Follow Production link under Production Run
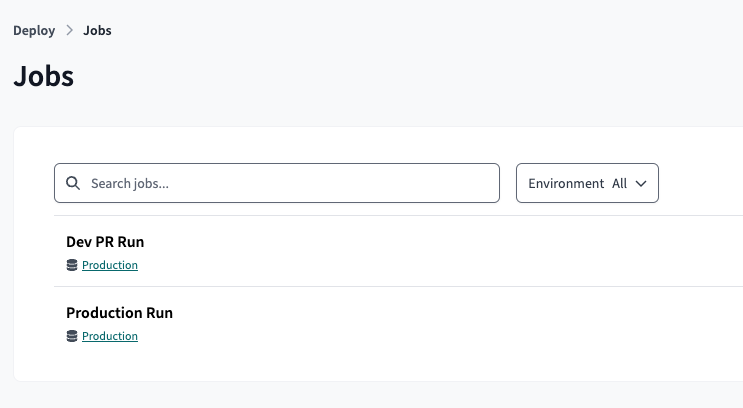This screenshot has height=408, width=743. coord(110,336)
